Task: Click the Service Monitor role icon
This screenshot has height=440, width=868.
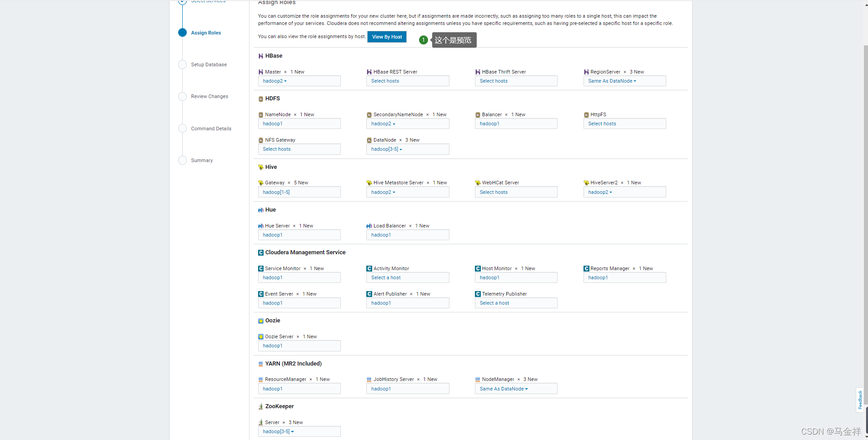Action: (261, 269)
